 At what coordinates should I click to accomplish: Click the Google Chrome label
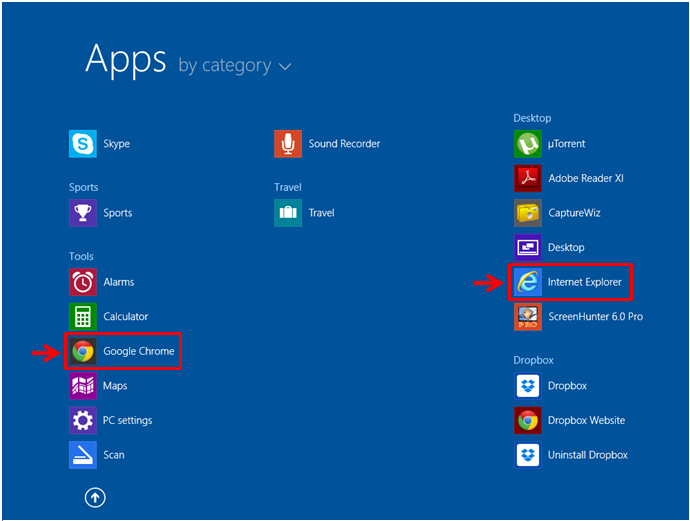[139, 351]
